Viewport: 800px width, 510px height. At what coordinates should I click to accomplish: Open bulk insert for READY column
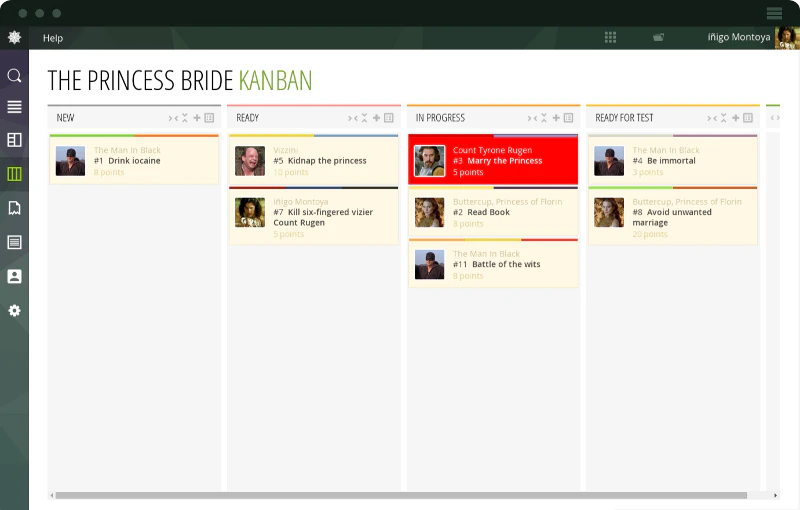click(x=389, y=118)
